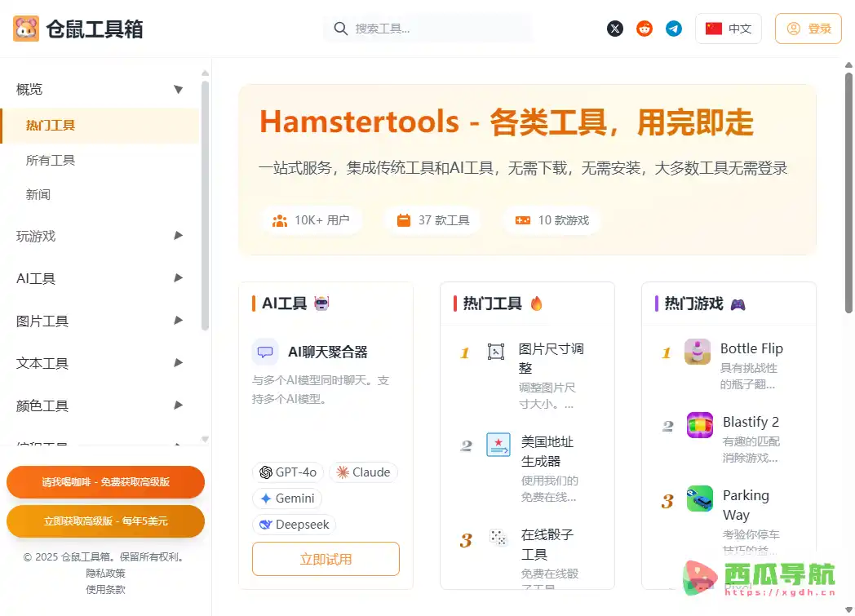This screenshot has height=616, width=855.
Task: Open the Blastify 2 game title
Action: [x=751, y=422]
